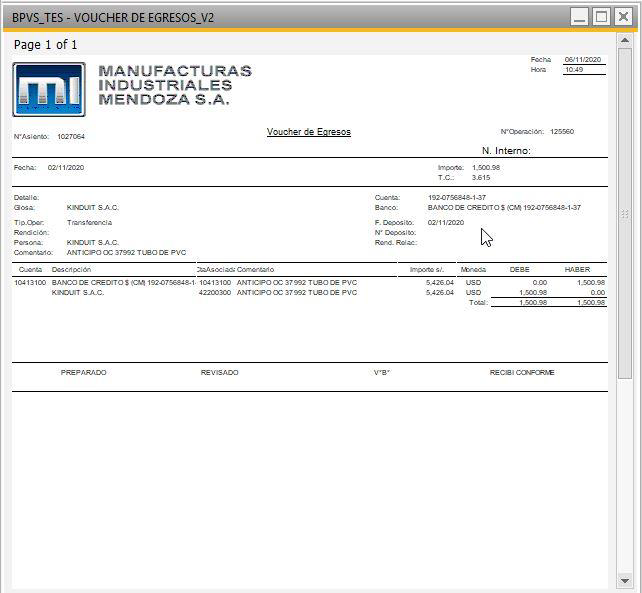Image resolution: width=642 pixels, height=593 pixels.
Task: Click the scrollbar down arrow
Action: click(625, 581)
